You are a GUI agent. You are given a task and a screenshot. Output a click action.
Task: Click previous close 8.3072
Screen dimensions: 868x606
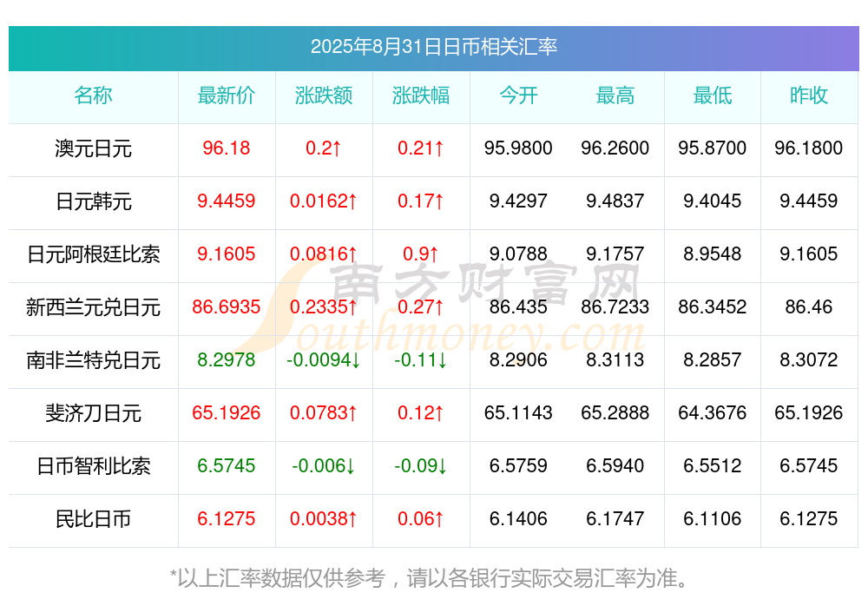point(809,360)
